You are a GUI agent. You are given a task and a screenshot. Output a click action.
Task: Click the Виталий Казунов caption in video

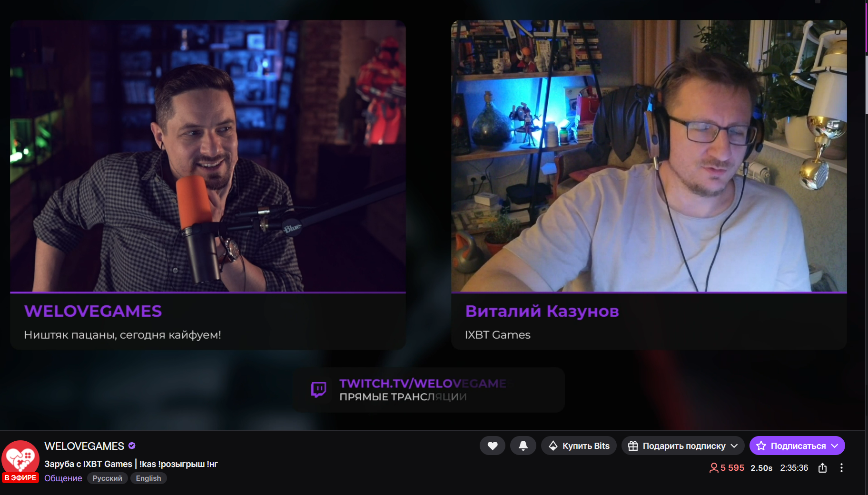click(x=542, y=311)
